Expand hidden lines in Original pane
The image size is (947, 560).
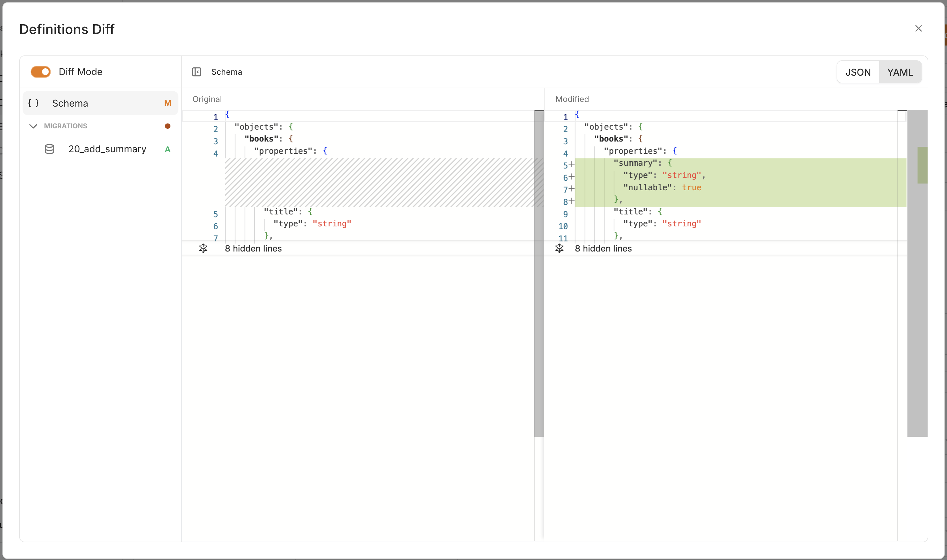coord(203,248)
